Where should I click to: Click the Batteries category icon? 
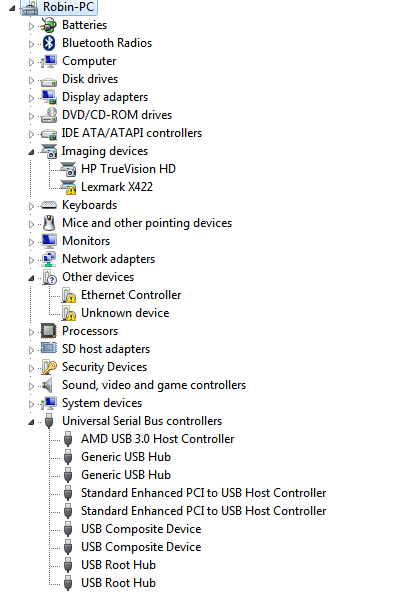[49, 25]
